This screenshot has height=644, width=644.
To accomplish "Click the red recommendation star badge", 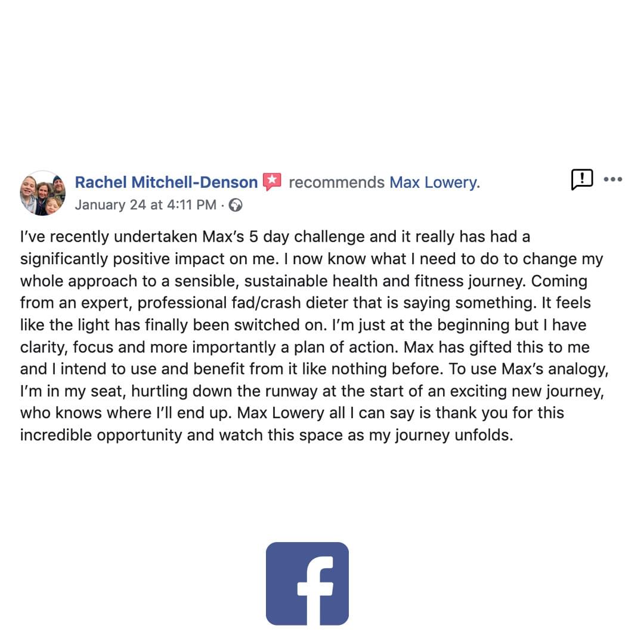I will (x=272, y=181).
